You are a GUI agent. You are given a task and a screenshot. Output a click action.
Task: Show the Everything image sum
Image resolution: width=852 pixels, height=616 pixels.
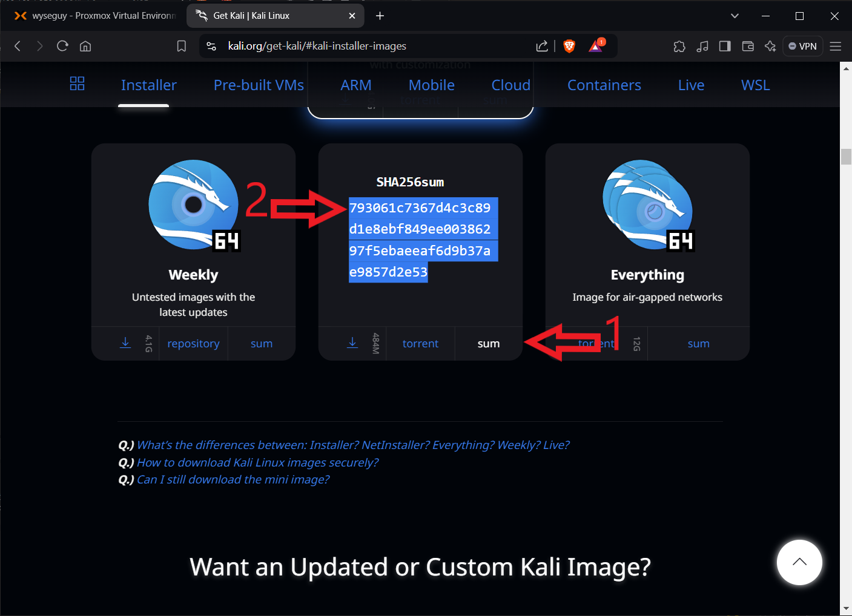698,344
